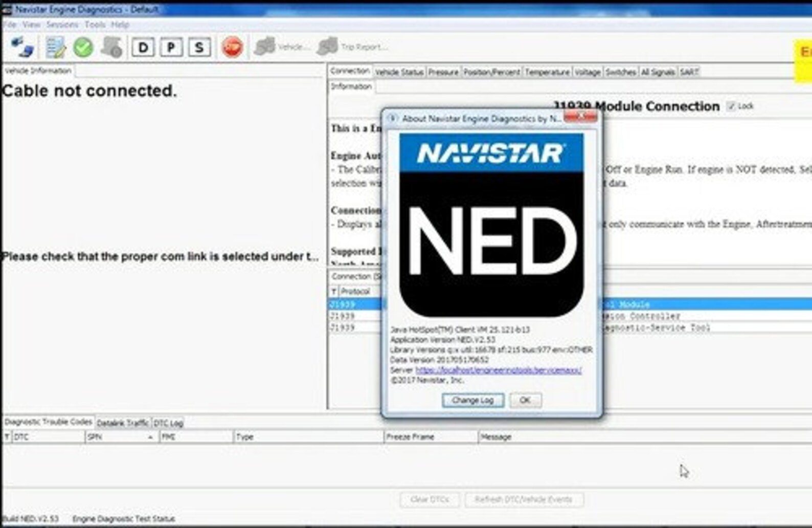Switch to the SART tab
Viewport: 812px width, 528px height.
pos(689,72)
